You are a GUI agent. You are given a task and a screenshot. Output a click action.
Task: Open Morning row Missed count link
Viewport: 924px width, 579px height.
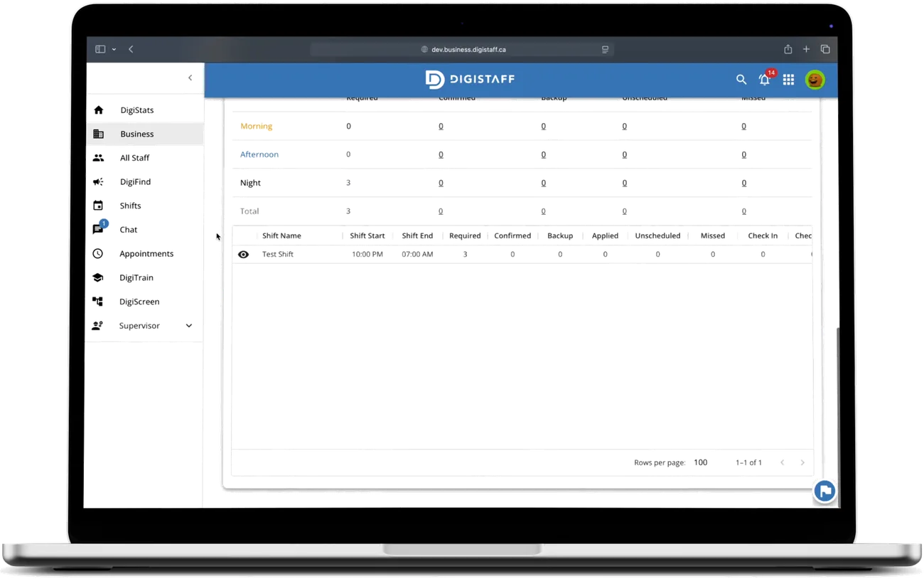point(744,126)
